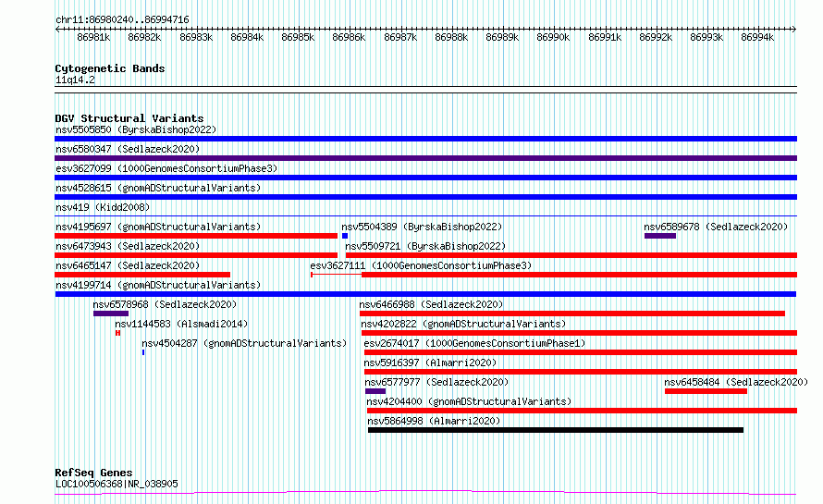Image resolution: width=823 pixels, height=504 pixels.
Task: Open nsv4204400 (gnomADStructuralVariants) label
Action: click(469, 401)
